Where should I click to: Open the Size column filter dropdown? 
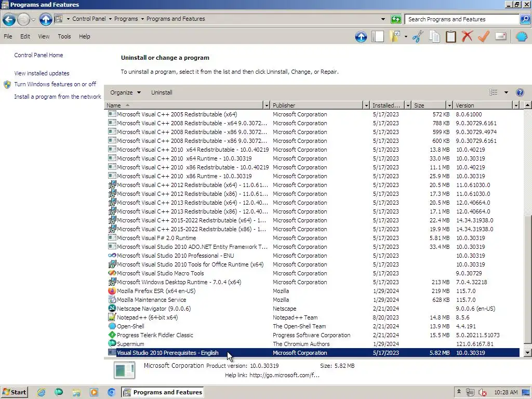coord(449,105)
